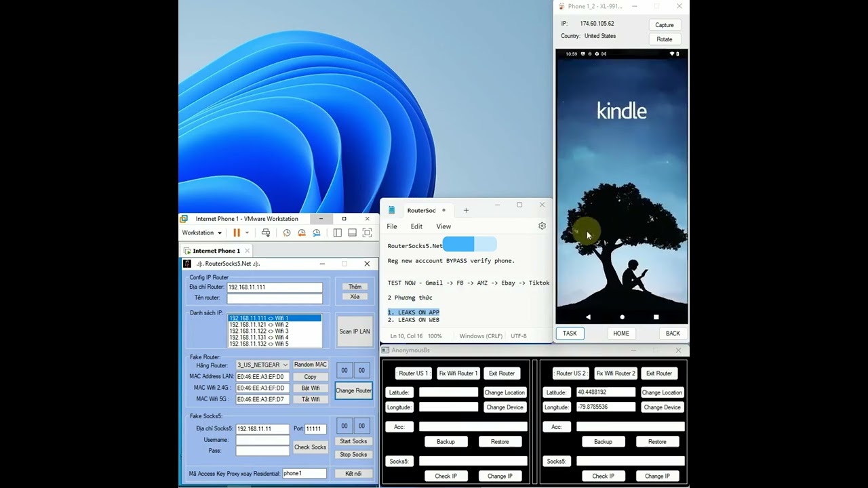
Task: Click the Capture button in Phone window
Action: [x=665, y=25]
